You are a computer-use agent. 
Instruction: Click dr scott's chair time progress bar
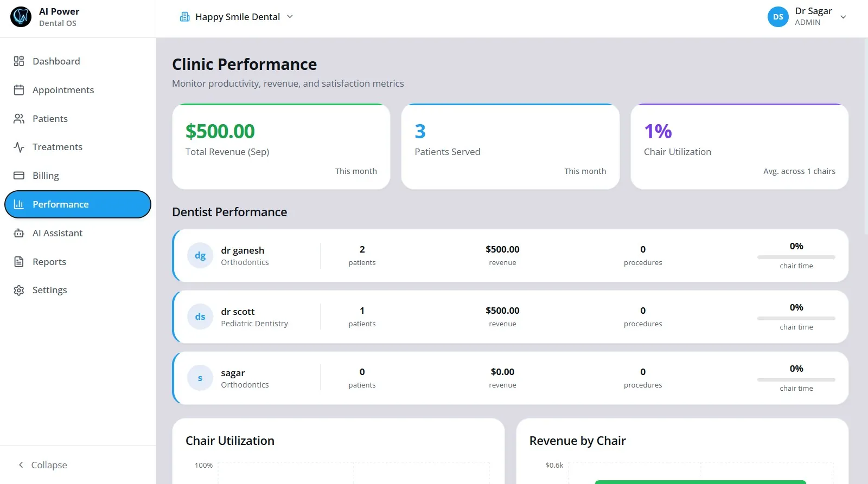tap(796, 318)
